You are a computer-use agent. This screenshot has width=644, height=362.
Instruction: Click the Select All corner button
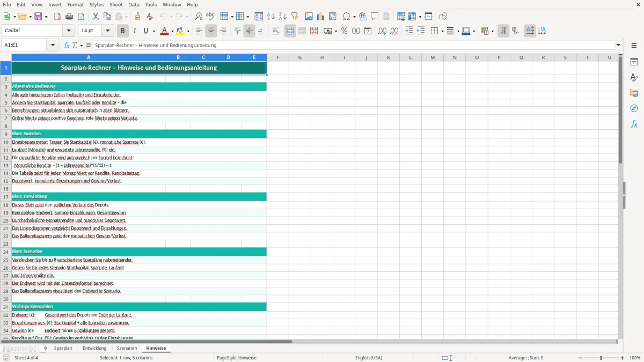pos(6,57)
